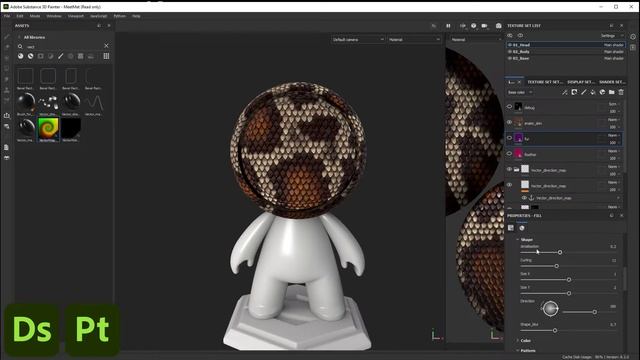Click the delete layer trash icon

(621, 92)
